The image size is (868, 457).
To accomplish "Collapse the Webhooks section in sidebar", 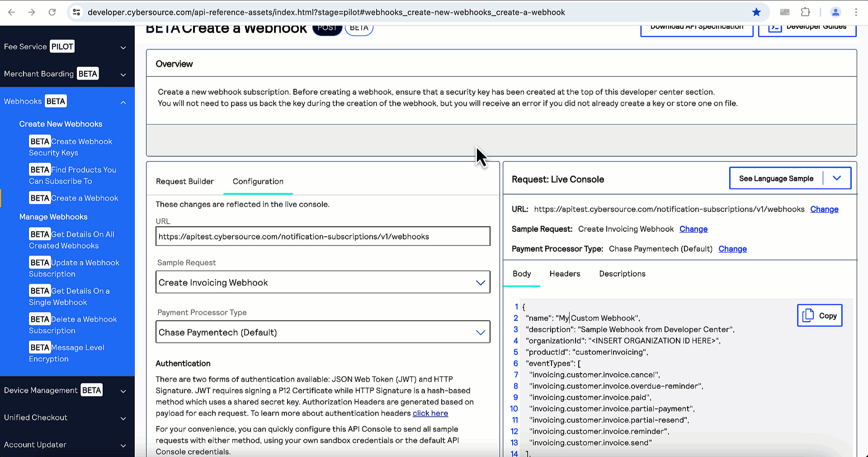I will tap(123, 102).
